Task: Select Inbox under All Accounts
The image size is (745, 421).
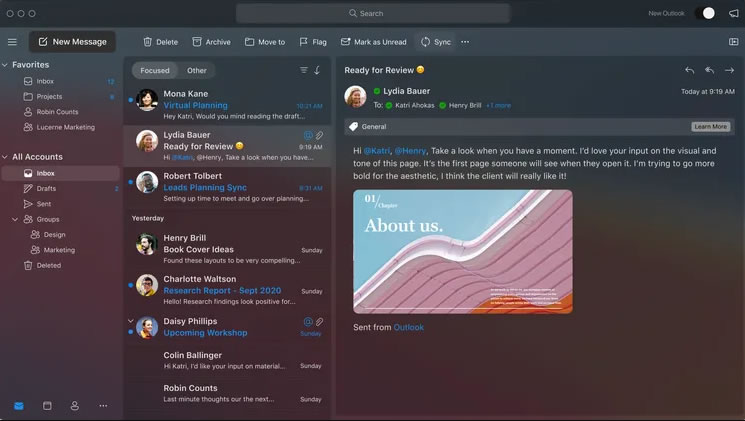Action: coord(61,173)
